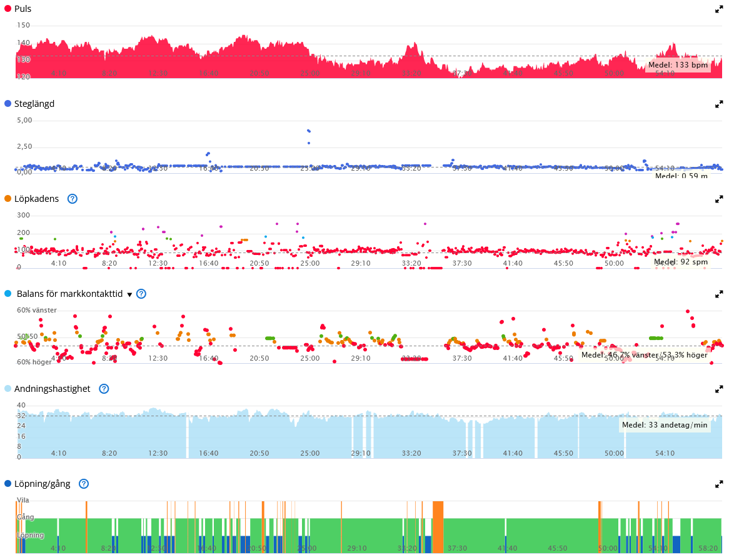Open help for Balans för markkontakttid
729x560 pixels.
point(141,294)
